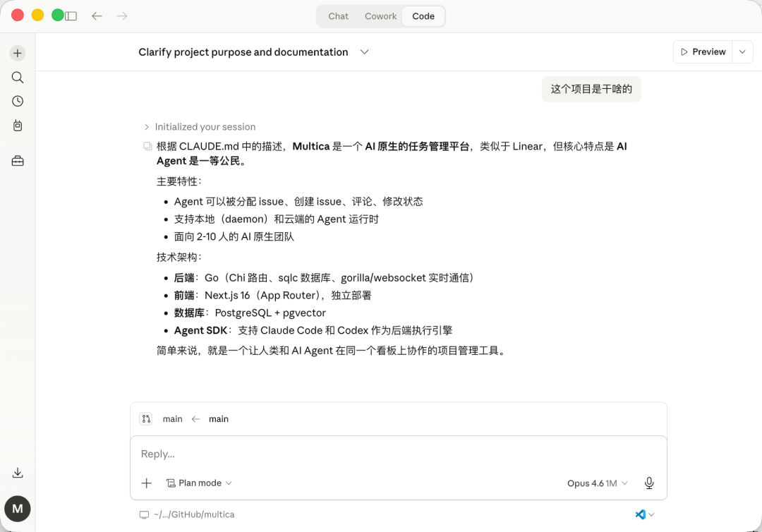
Task: Expand 'Initialized your session' details
Action: point(200,127)
